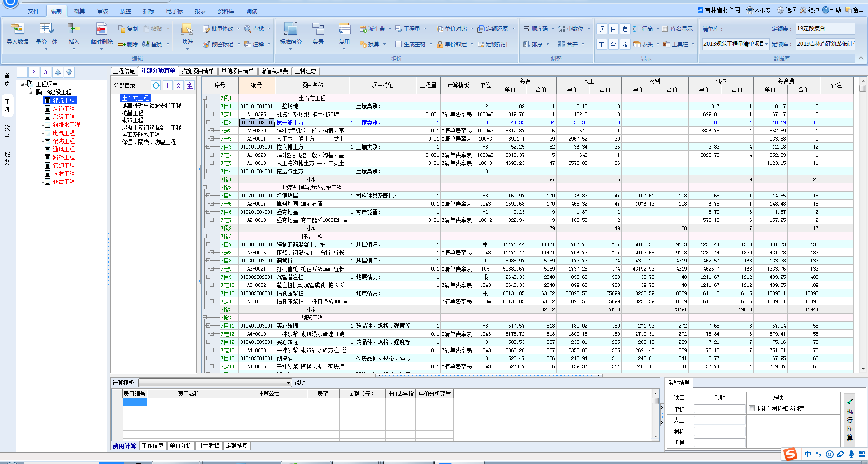The width and height of the screenshot is (868, 464).
Task: Open the 合并 merge dropdown
Action: [x=583, y=44]
